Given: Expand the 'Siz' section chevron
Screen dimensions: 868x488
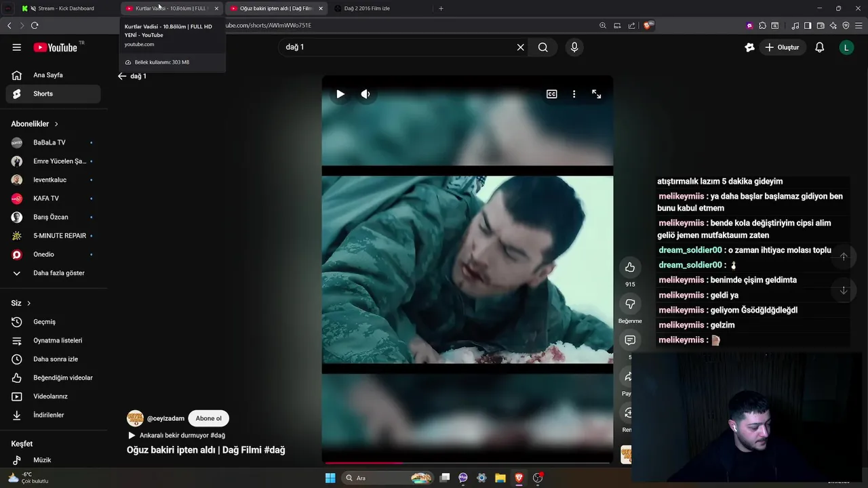Looking at the screenshot, I should click(28, 304).
